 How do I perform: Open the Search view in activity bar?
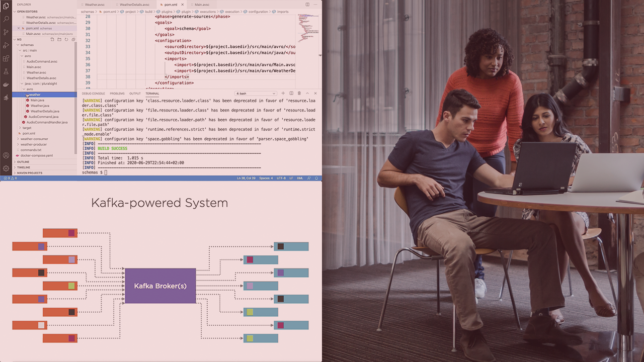[x=6, y=19]
